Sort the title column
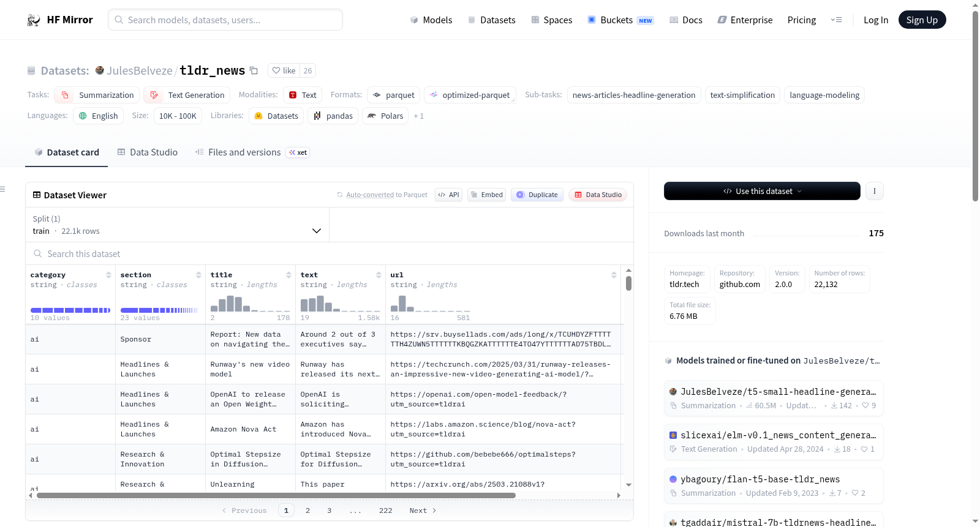 tap(288, 275)
